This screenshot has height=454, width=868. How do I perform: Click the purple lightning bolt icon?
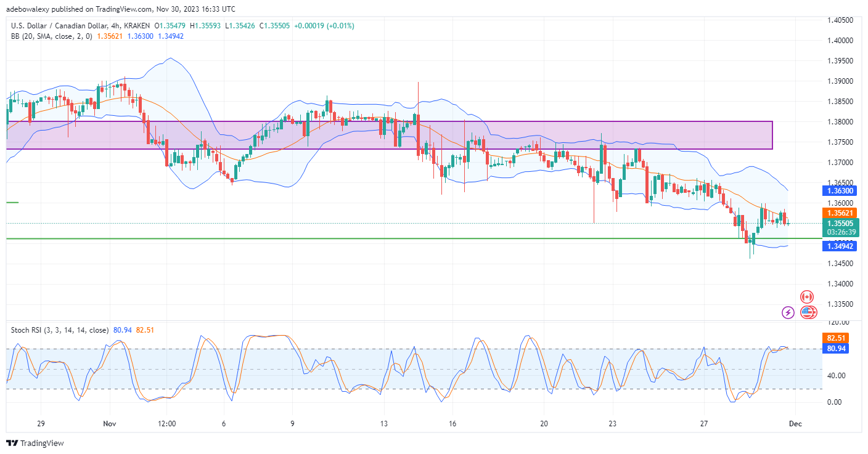[x=788, y=312]
